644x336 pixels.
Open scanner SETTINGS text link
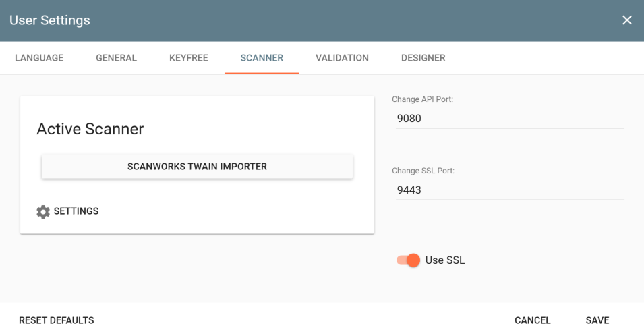(76, 211)
